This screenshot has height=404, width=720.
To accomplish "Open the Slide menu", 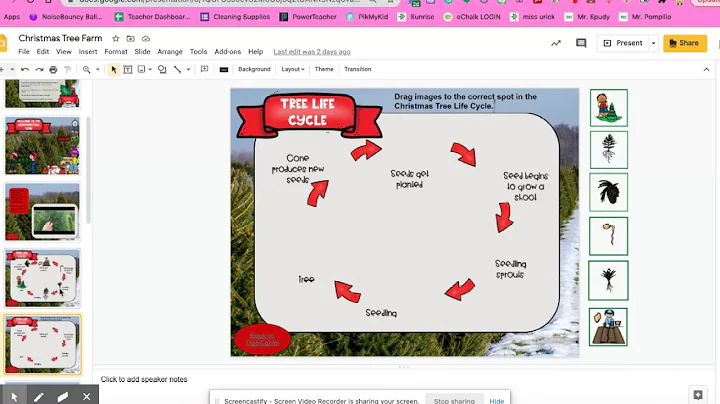I will (142, 52).
